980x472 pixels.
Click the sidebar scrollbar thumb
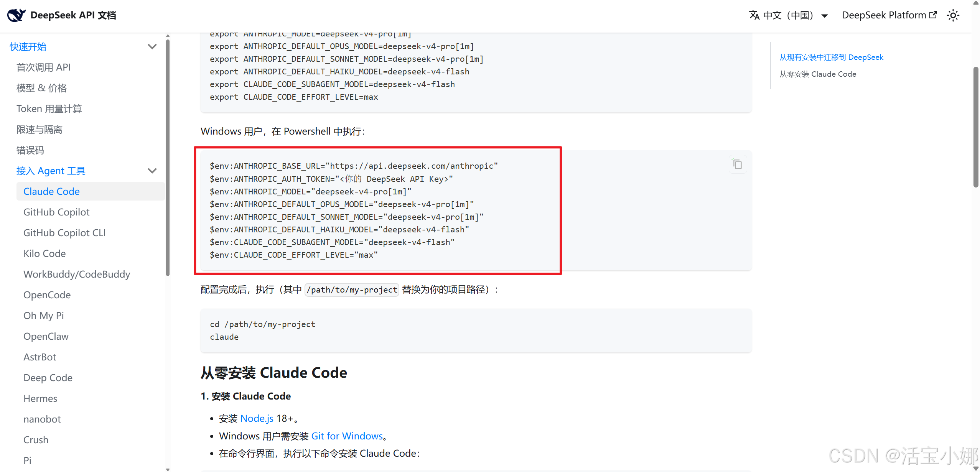pyautogui.click(x=168, y=157)
